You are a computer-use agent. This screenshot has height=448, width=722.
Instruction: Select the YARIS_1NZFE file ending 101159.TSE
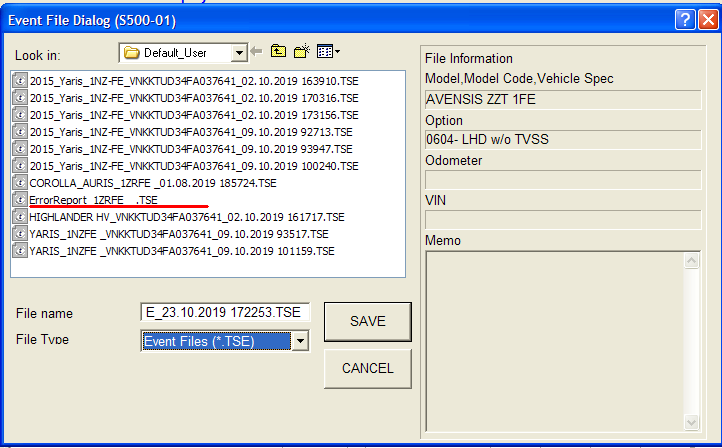(181, 251)
